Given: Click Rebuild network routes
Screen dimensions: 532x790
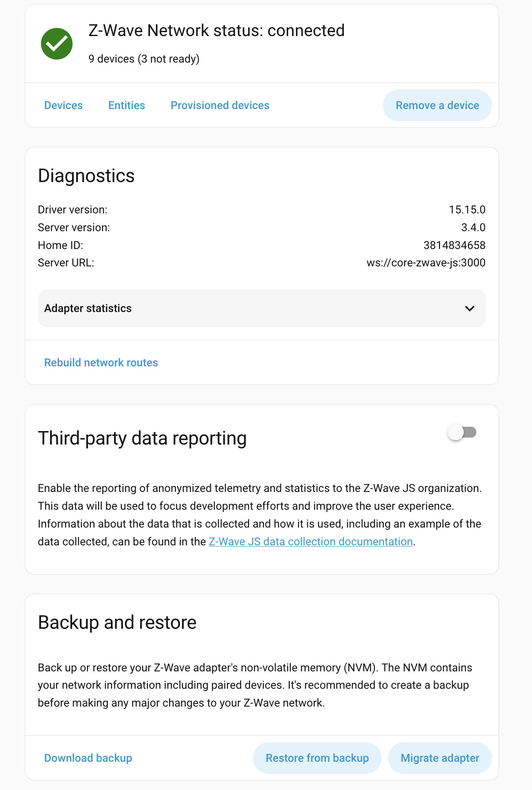Looking at the screenshot, I should [x=101, y=363].
